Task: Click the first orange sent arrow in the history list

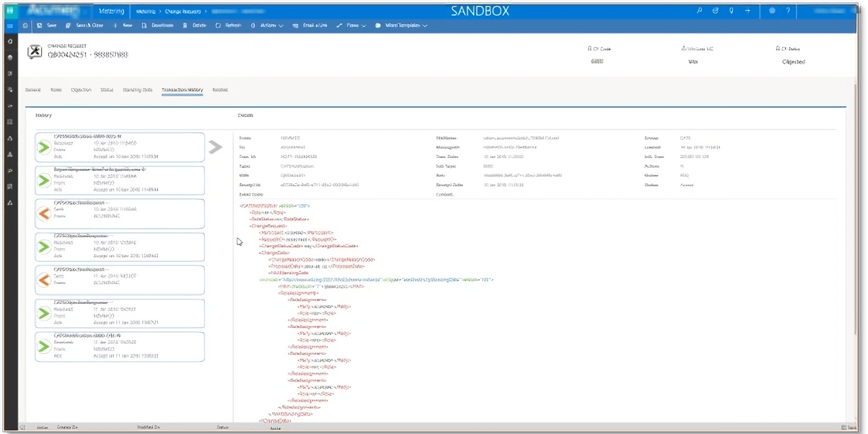Action: tap(44, 214)
